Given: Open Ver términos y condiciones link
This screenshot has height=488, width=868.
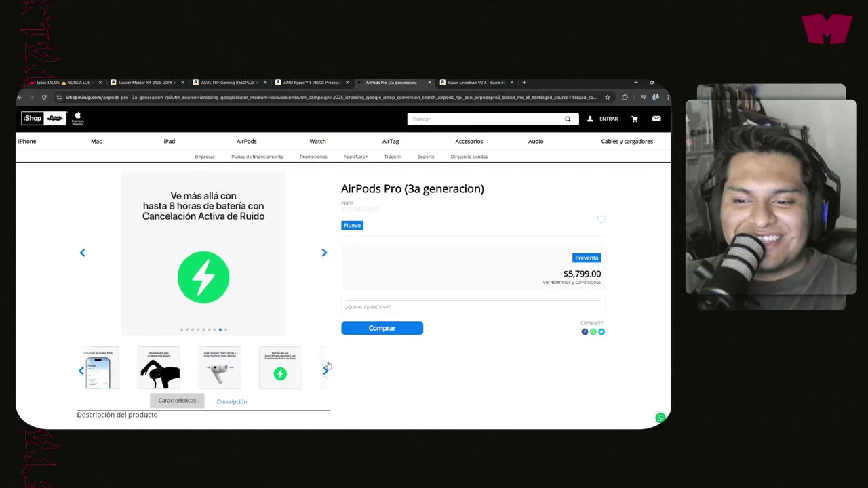Looking at the screenshot, I should [572, 282].
